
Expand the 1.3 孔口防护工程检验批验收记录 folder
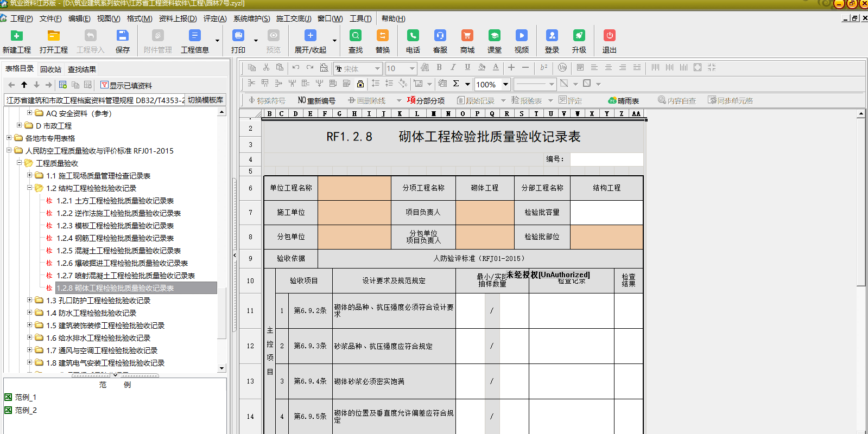pyautogui.click(x=30, y=300)
